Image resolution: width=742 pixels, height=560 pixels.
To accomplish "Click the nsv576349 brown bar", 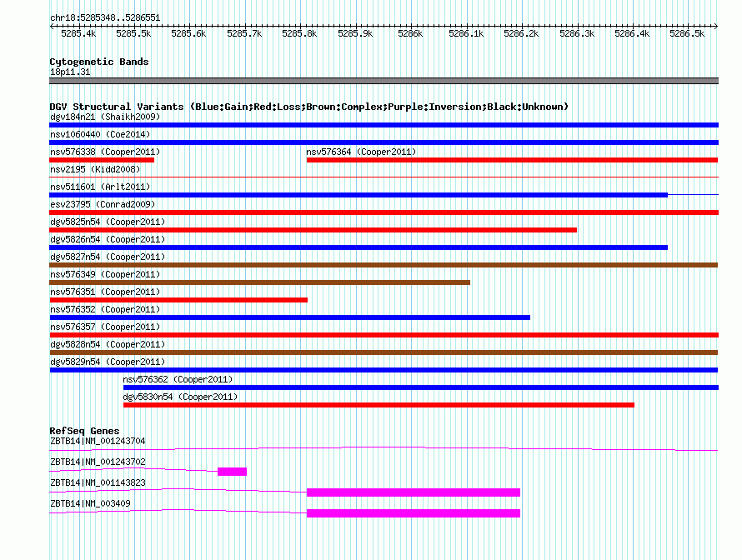I will point(260,282).
